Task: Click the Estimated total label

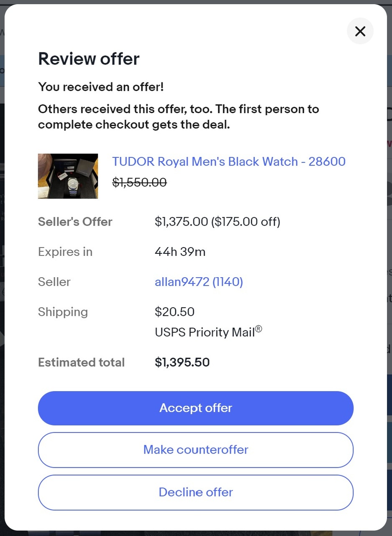Action: (81, 362)
